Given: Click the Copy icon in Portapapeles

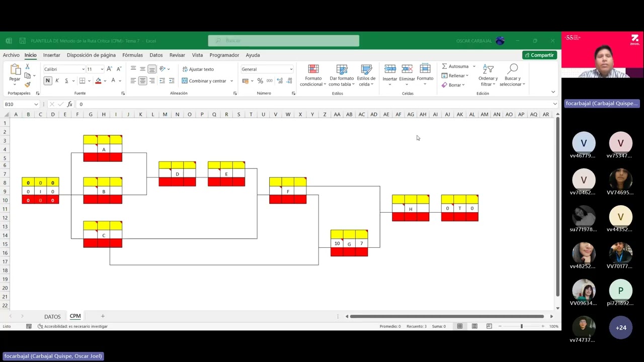Looking at the screenshot, I should coord(27,75).
